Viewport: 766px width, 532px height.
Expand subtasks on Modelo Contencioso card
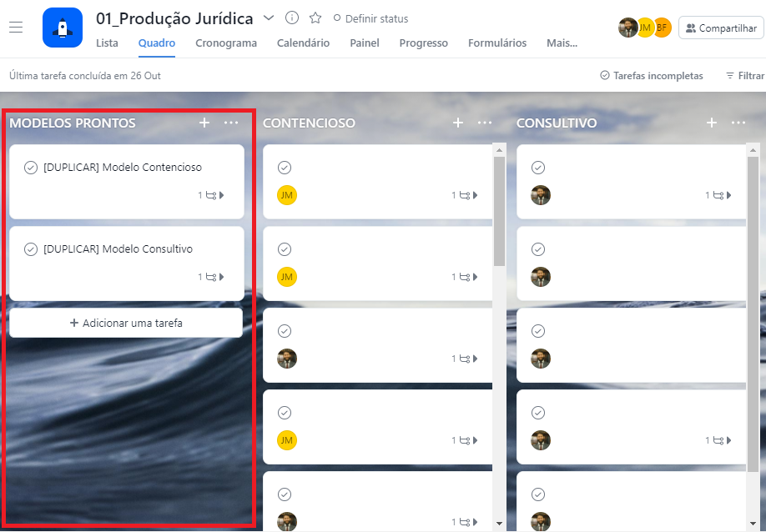212,195
